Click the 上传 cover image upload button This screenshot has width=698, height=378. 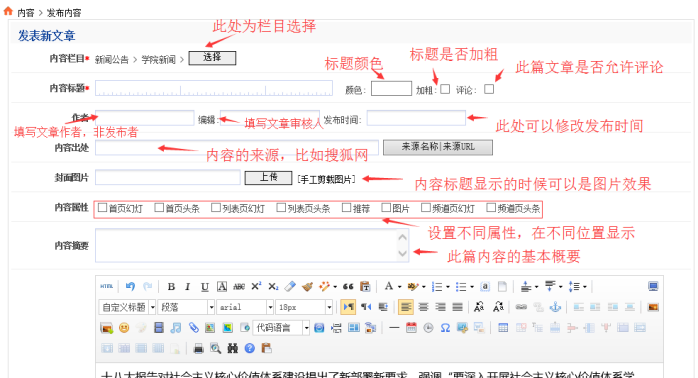[268, 178]
